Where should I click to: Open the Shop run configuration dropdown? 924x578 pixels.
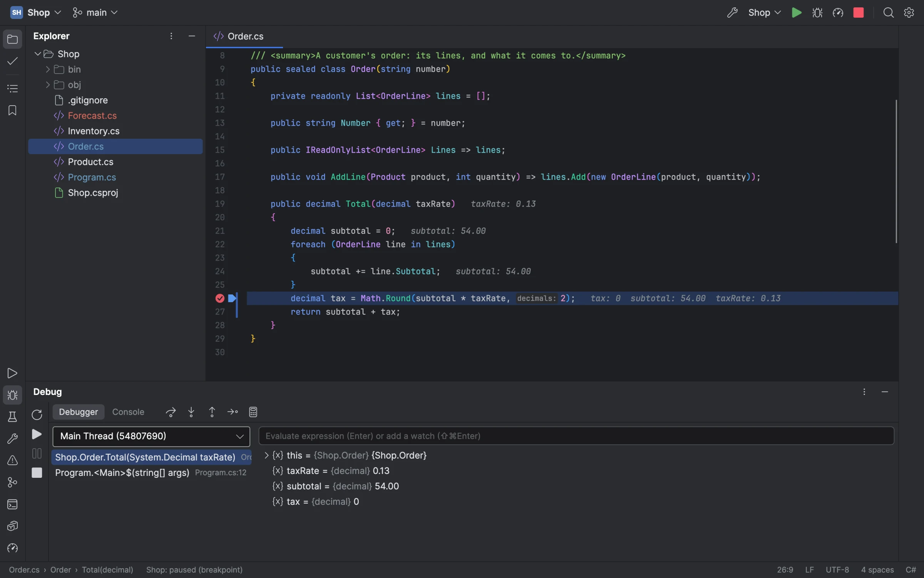[x=765, y=13]
